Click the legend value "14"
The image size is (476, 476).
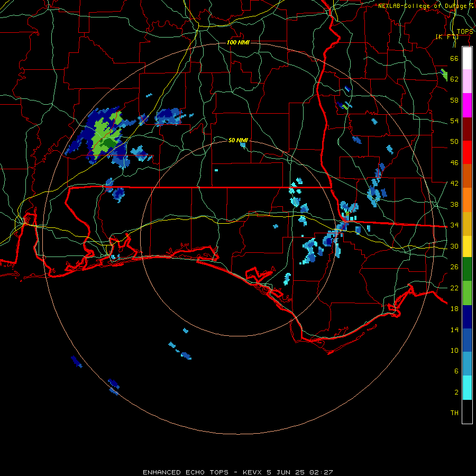(454, 329)
